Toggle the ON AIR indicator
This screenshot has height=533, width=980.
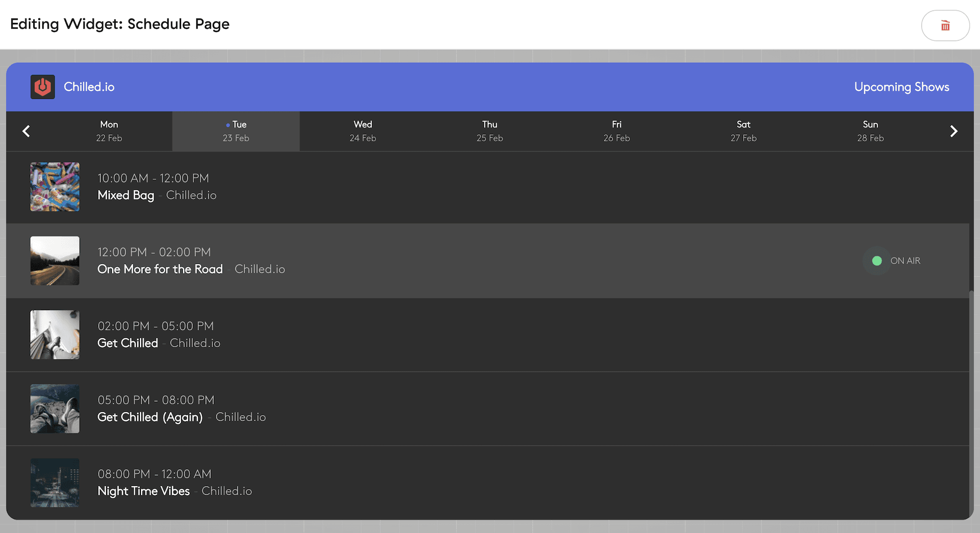coord(905,261)
